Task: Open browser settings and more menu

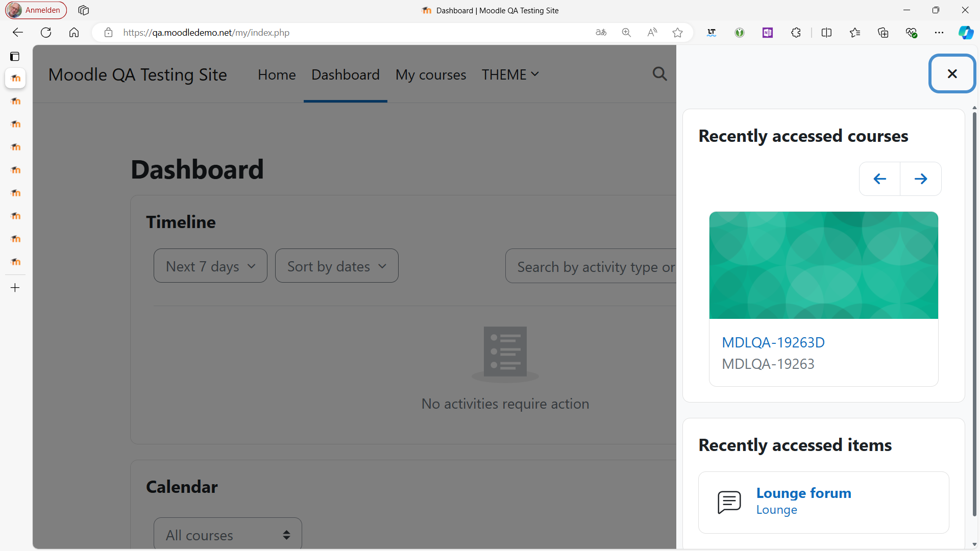Action: pyautogui.click(x=939, y=33)
